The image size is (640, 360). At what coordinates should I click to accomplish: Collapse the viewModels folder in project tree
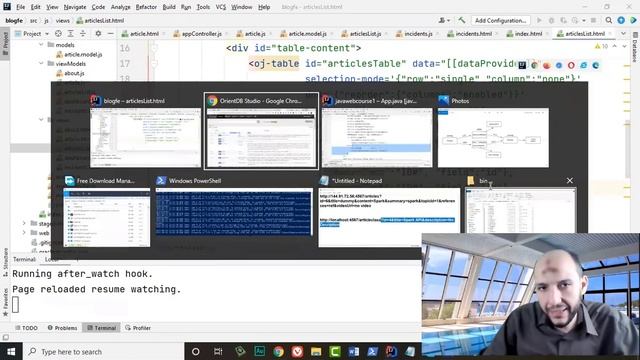click(41, 63)
